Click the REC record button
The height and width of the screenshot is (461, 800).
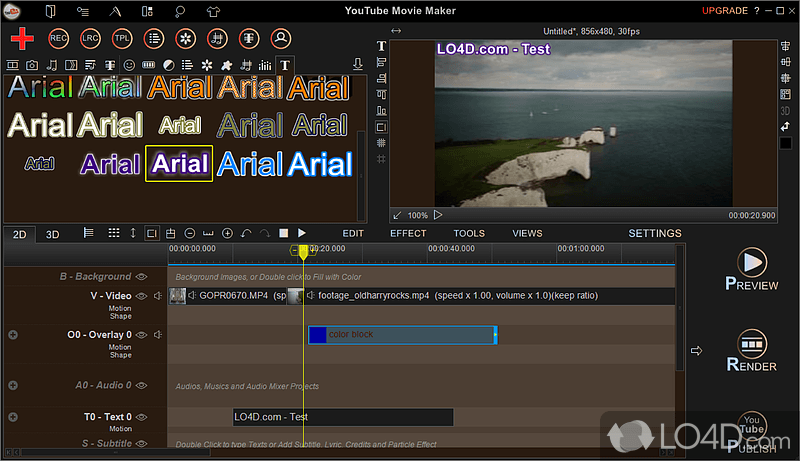coord(59,39)
